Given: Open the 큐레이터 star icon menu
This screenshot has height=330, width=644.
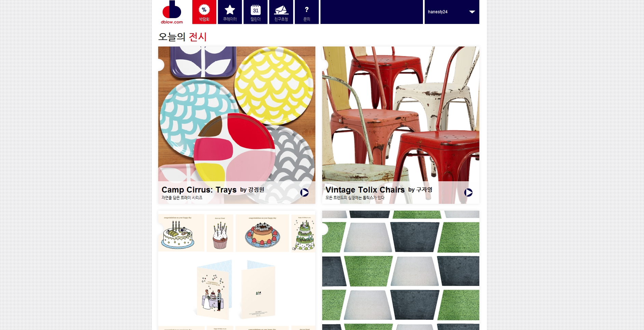Looking at the screenshot, I should click(230, 12).
